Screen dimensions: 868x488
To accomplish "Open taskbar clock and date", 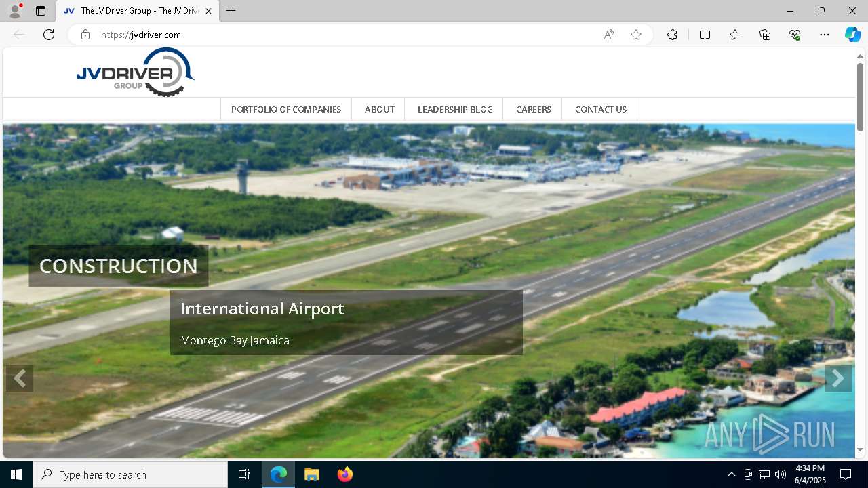I will 810,474.
